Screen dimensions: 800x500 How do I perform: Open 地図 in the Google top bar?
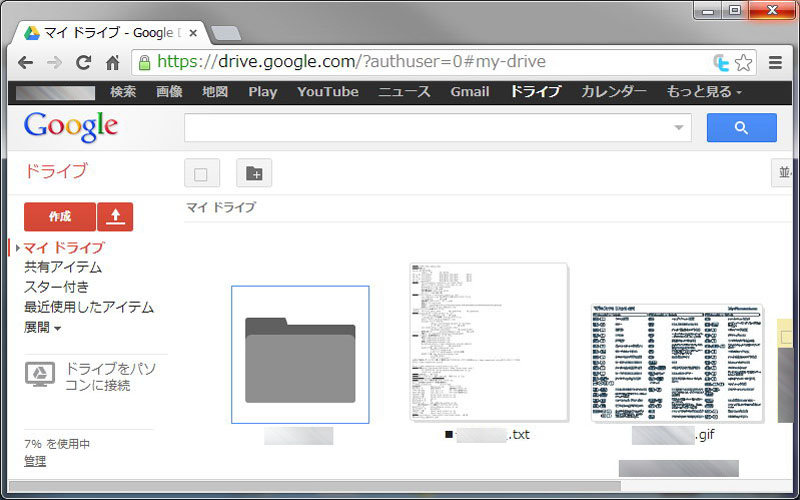point(215,92)
